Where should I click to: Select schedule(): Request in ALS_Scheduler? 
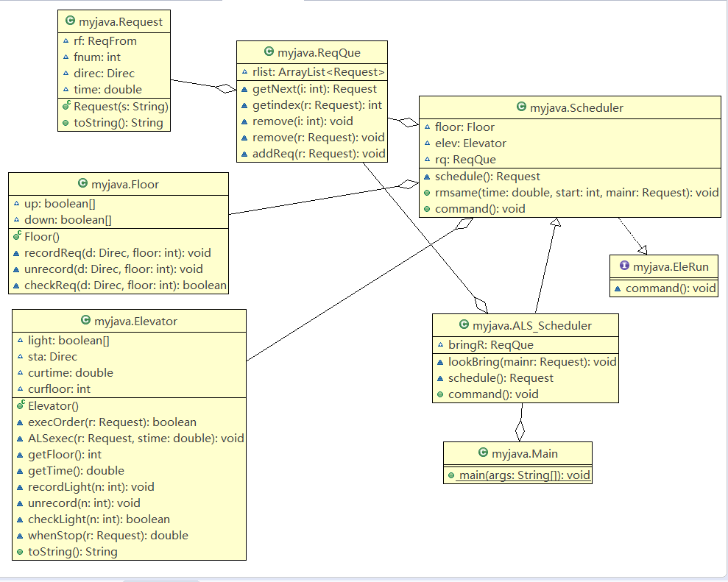[x=501, y=378]
